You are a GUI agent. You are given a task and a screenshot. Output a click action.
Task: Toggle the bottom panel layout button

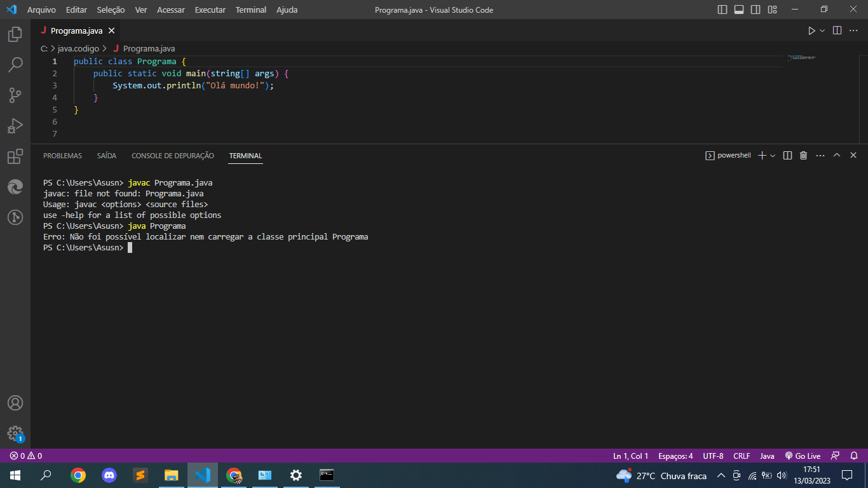tap(739, 10)
